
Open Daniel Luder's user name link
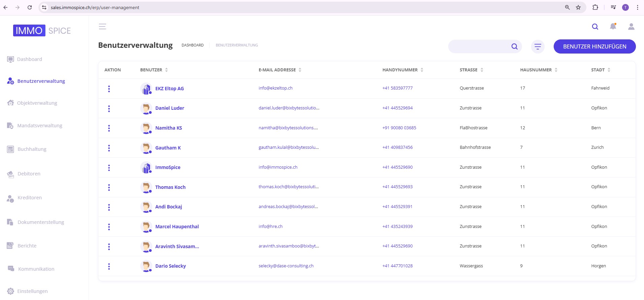tap(170, 108)
